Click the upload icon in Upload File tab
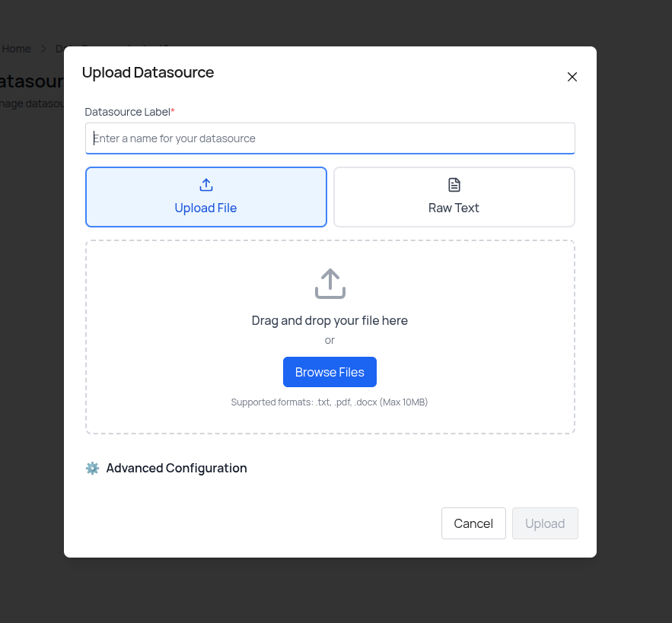 205,184
